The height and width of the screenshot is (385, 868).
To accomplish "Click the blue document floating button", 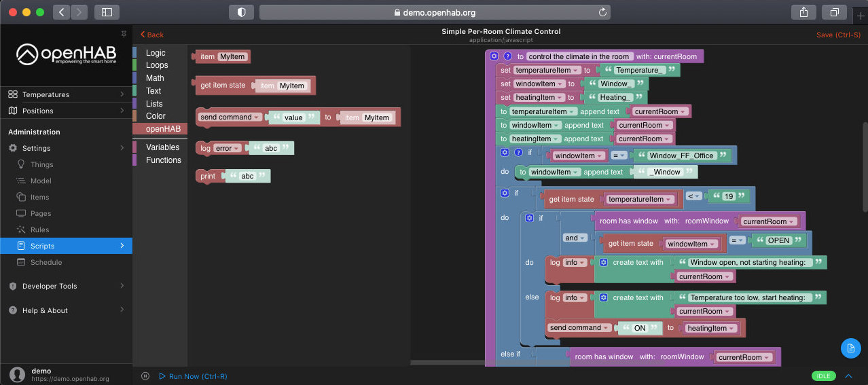I will point(850,348).
